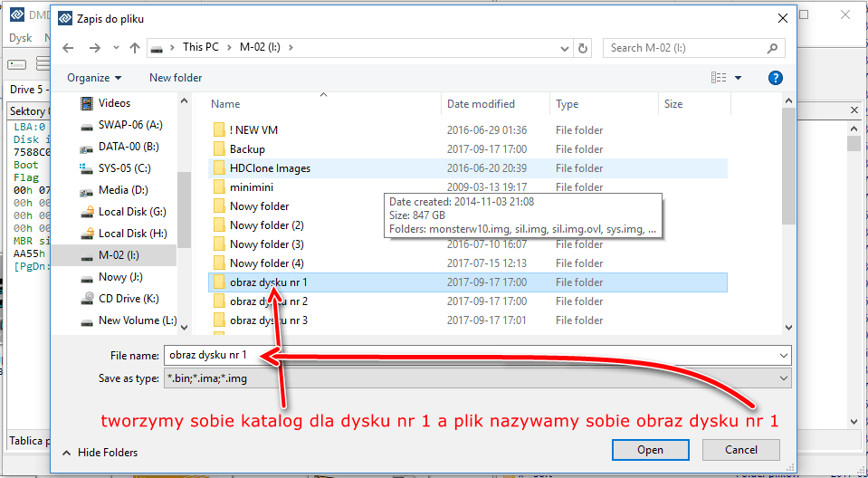Select CD Drive (K:) in navigation pane
The image size is (868, 478).
coord(129,299)
